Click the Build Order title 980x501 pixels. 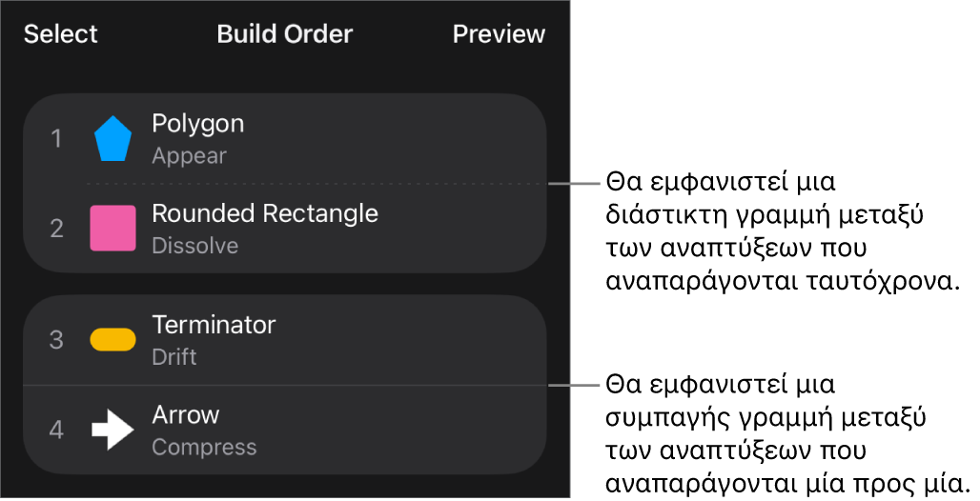coord(285,34)
